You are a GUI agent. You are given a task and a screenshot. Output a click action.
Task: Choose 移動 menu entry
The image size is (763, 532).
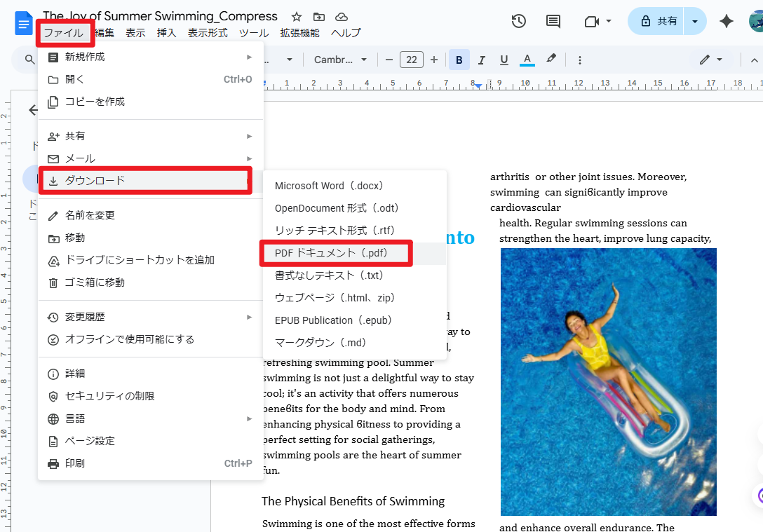[x=151, y=238]
